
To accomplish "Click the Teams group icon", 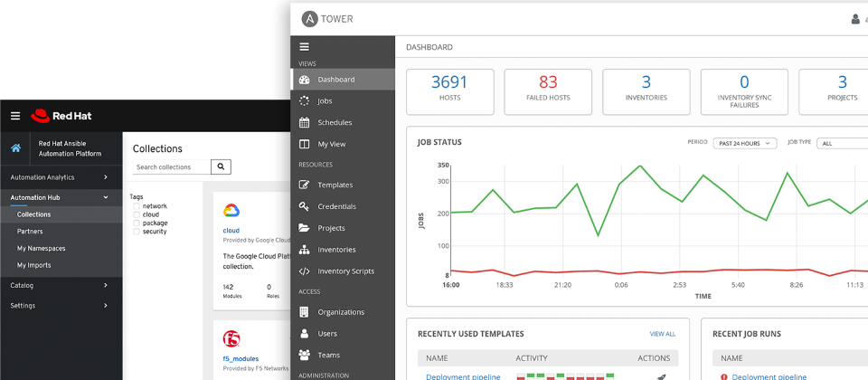I will point(304,355).
